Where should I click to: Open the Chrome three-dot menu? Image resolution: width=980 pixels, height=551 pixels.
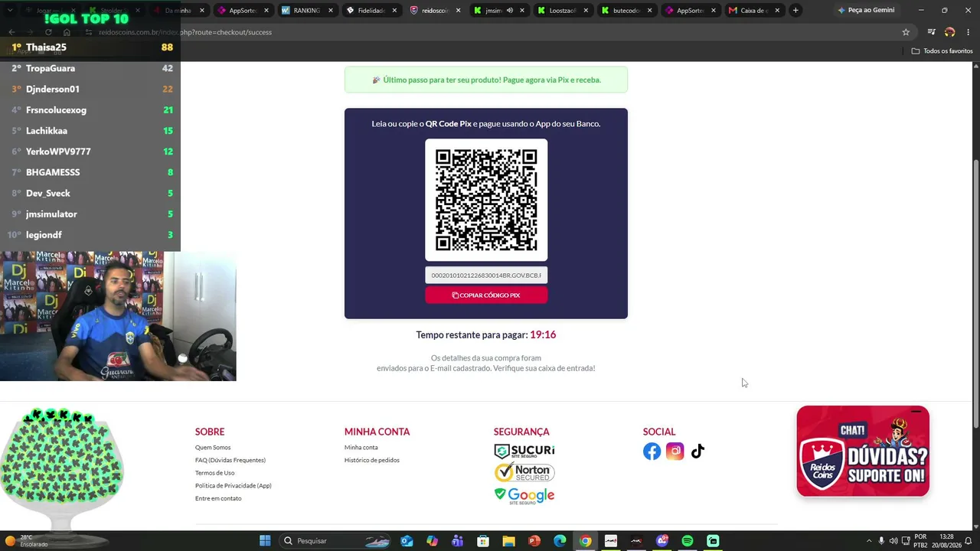pos(969,32)
